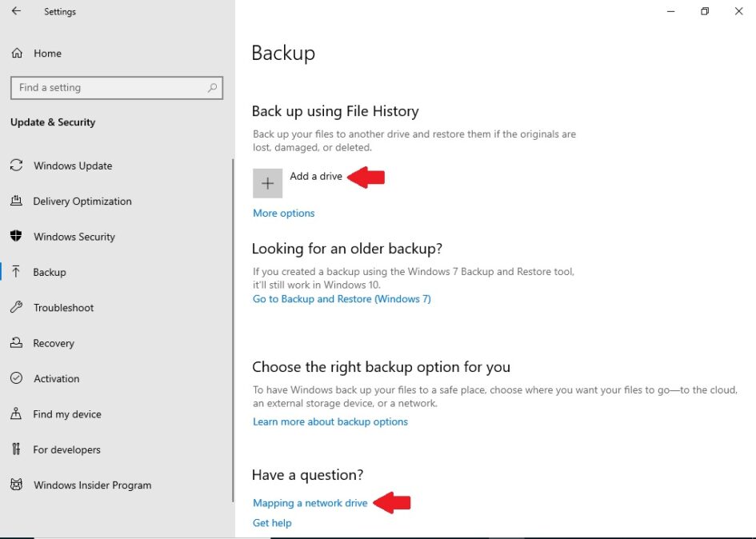Open Windows Insider Program settings

click(92, 485)
